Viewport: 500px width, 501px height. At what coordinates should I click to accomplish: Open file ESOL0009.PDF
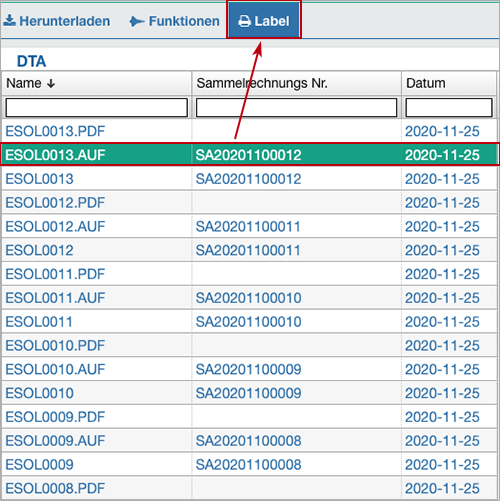55,417
